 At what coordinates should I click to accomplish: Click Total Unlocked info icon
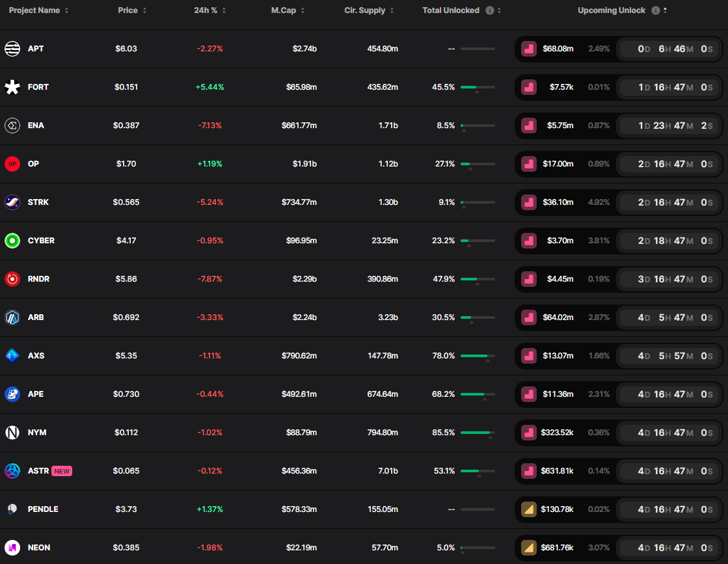490,10
